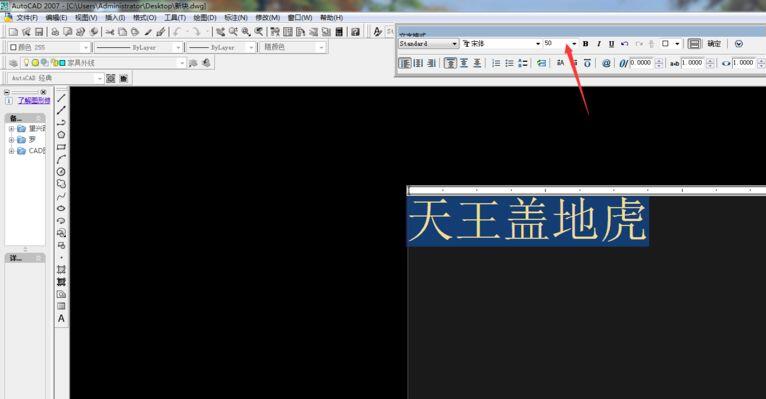Open the text height 50 dropdown
766x399 pixels.
click(574, 43)
